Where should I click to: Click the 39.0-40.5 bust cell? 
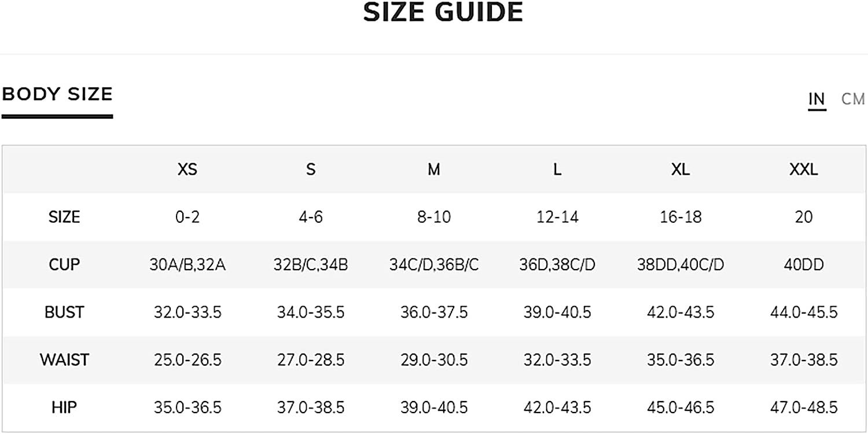(557, 312)
